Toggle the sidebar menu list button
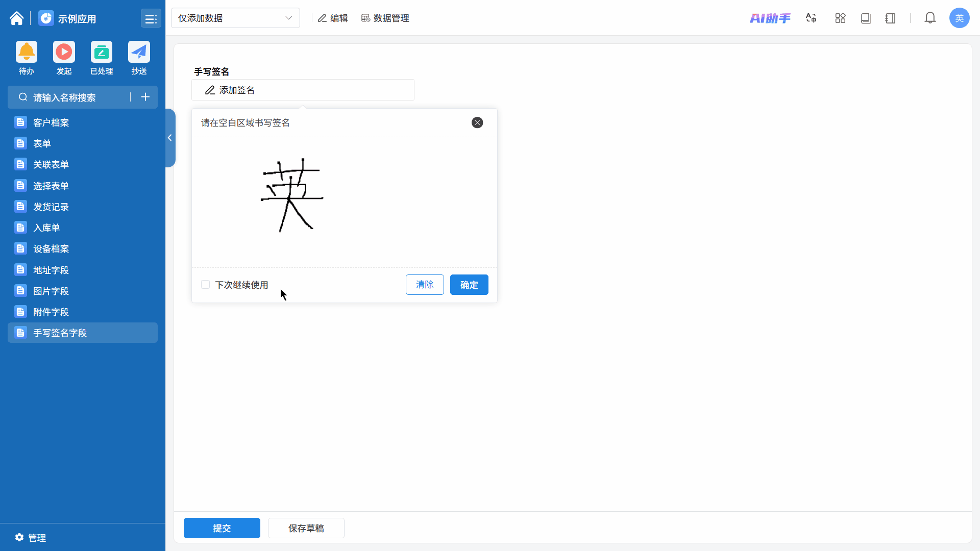The width and height of the screenshot is (980, 551). click(x=151, y=19)
